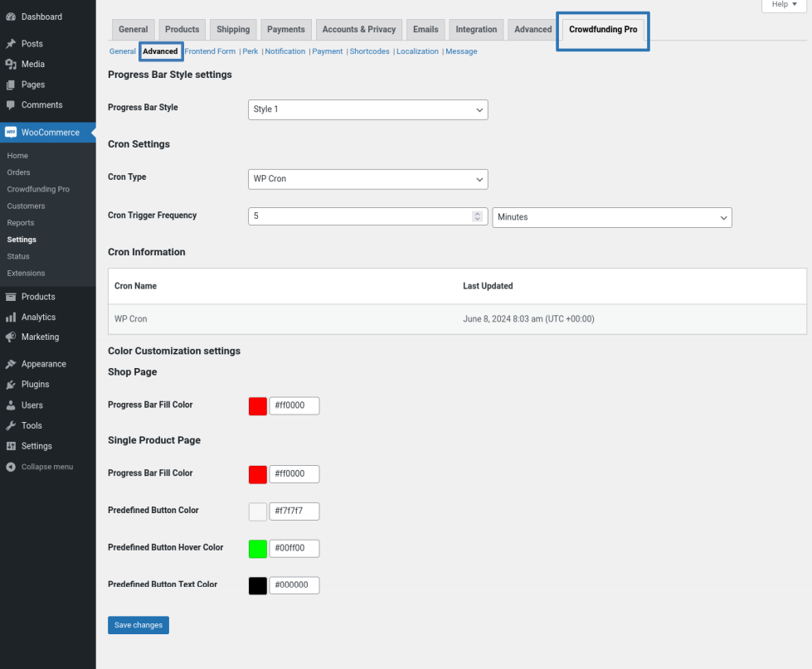Click the Save changes button
Screen dimensions: 812x669
pyautogui.click(x=138, y=625)
